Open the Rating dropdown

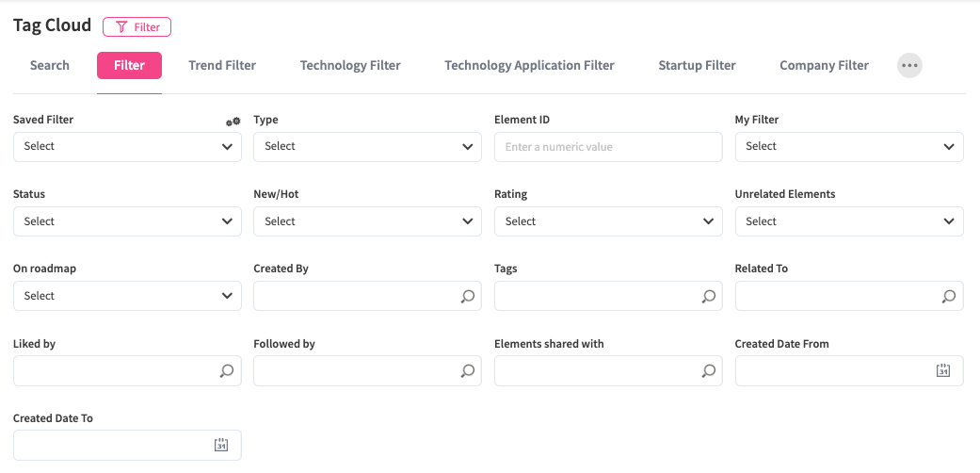608,221
